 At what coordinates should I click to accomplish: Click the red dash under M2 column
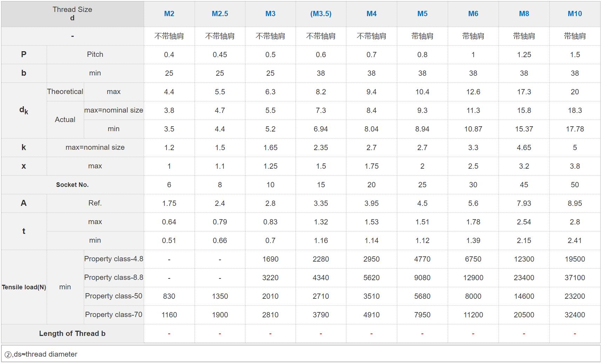169,333
